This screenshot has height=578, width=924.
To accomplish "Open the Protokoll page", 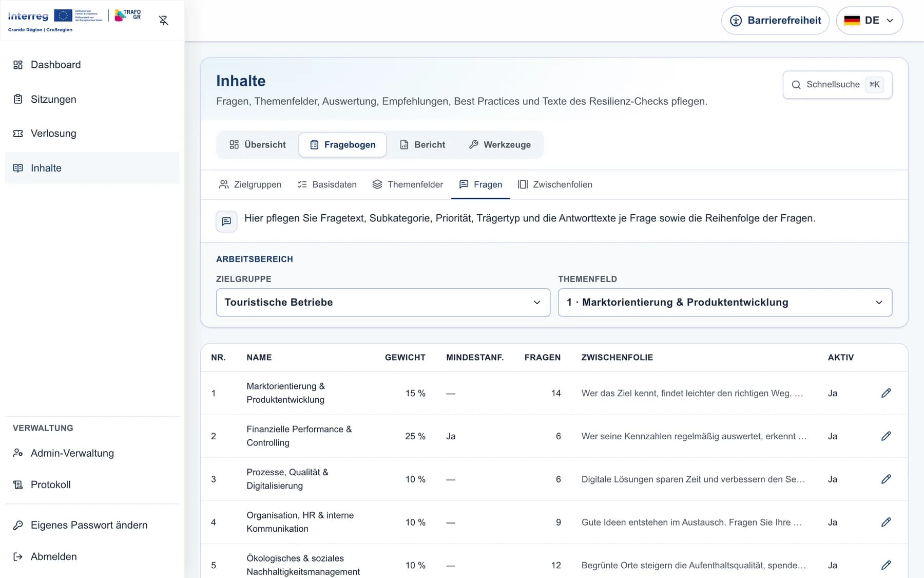I will click(x=92, y=484).
